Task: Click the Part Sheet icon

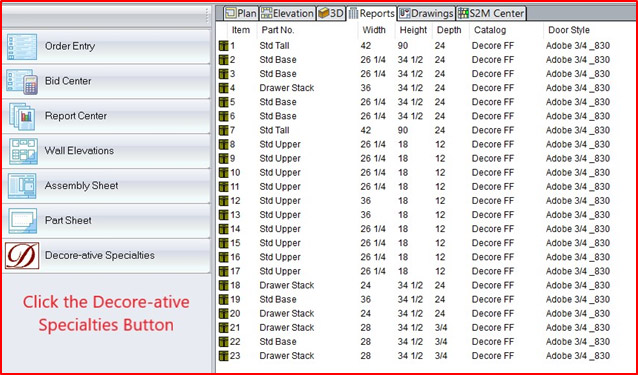Action: pyautogui.click(x=22, y=221)
